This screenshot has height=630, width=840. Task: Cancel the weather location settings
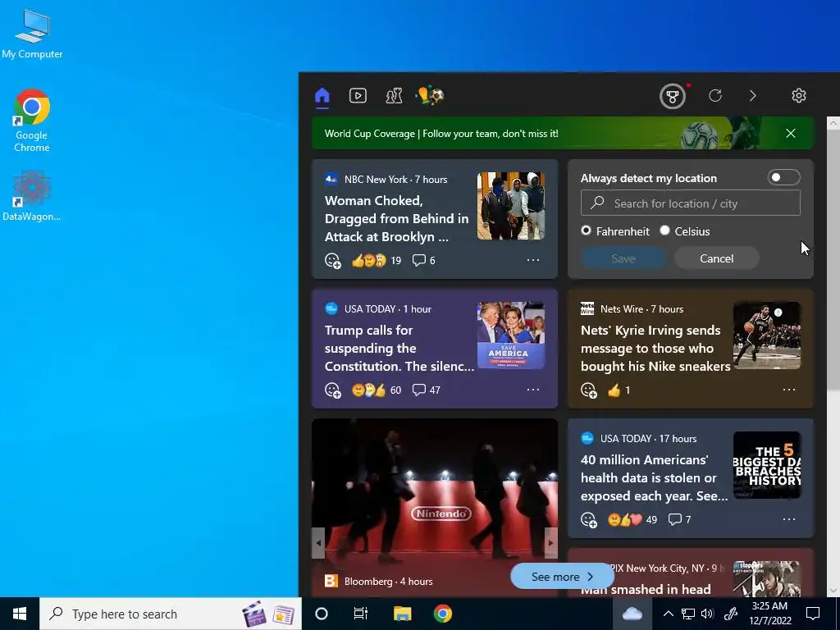(x=716, y=258)
